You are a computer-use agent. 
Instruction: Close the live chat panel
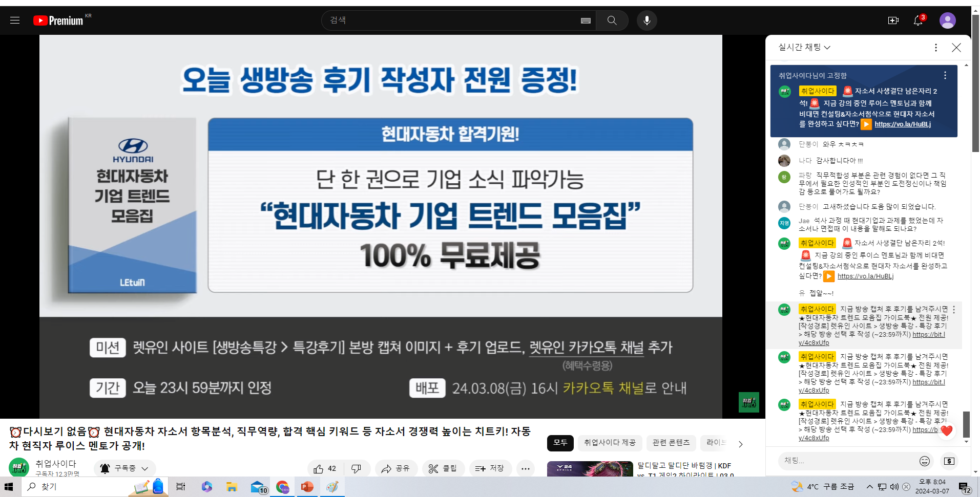click(x=956, y=48)
